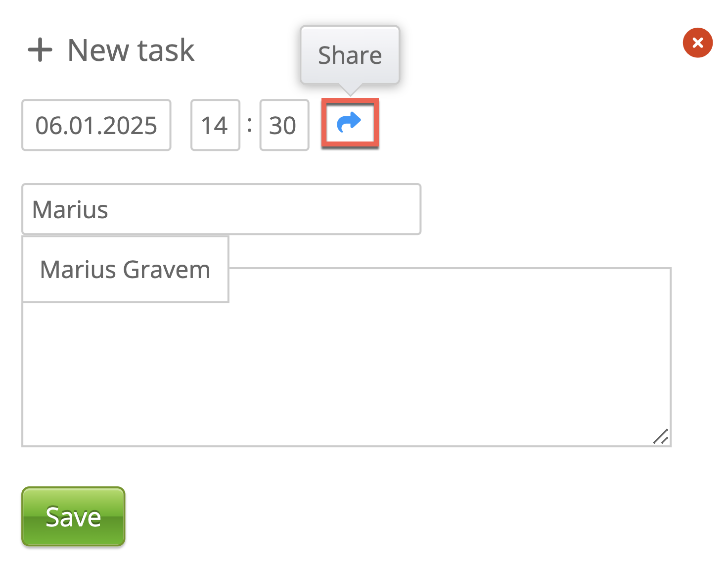728x566 pixels.
Task: Click the blue Share arrow icon
Action: pos(349,123)
